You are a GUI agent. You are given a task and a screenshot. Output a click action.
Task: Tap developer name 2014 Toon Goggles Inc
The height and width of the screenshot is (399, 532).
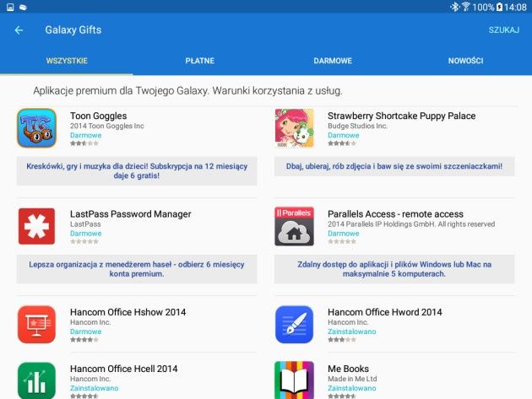tap(107, 126)
